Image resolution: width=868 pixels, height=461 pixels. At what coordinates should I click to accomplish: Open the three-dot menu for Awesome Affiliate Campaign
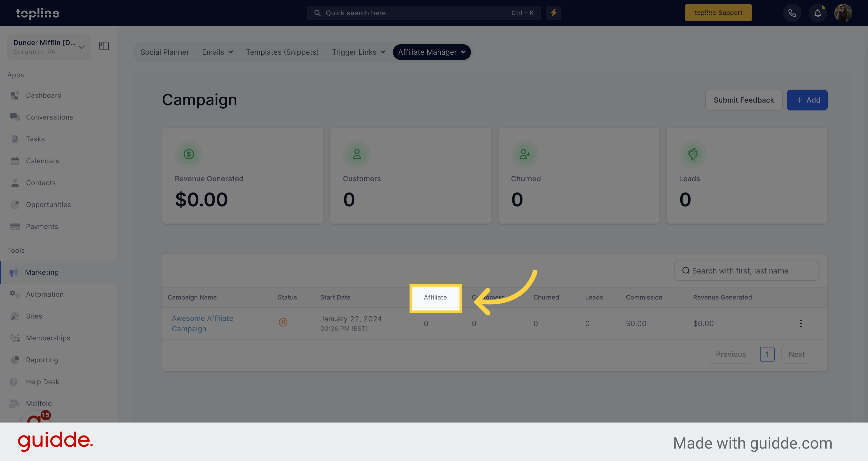point(801,323)
